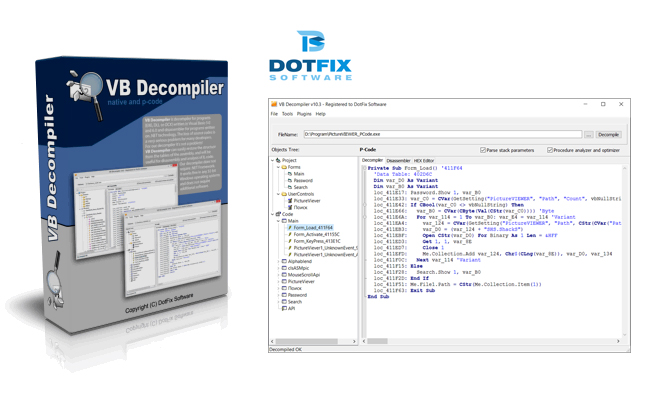Collapse the Project tree node
Viewport: 650px width, 400px height.
[x=272, y=160]
